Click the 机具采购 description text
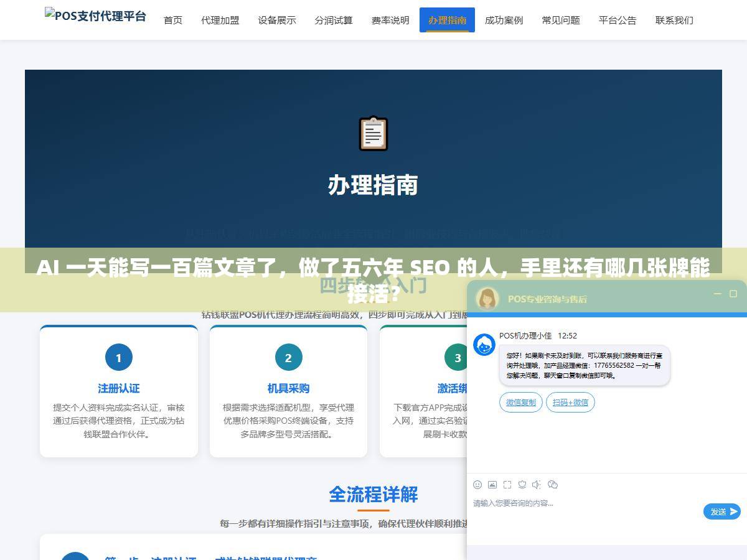The width and height of the screenshot is (747, 560). pos(288,421)
